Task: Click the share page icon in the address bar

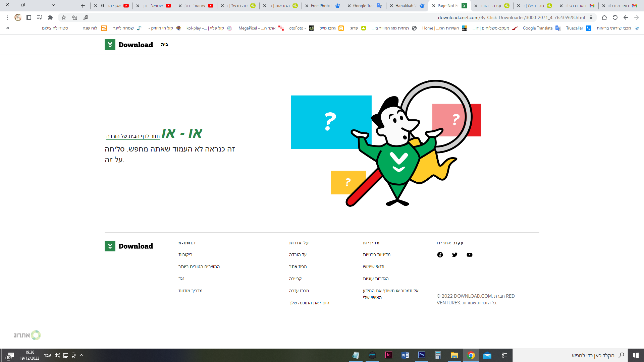Action: point(74,17)
